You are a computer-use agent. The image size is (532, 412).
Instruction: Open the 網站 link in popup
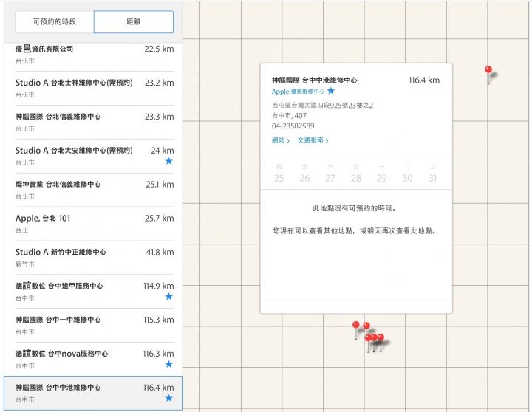281,140
